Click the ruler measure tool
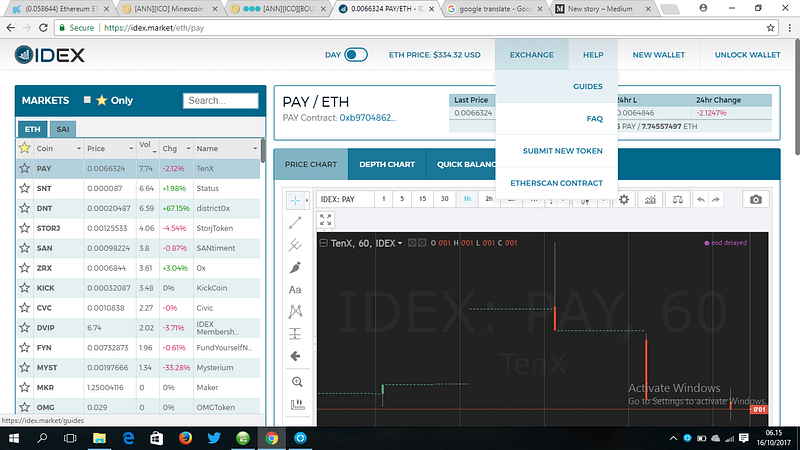This screenshot has width=800, height=450. [297, 405]
